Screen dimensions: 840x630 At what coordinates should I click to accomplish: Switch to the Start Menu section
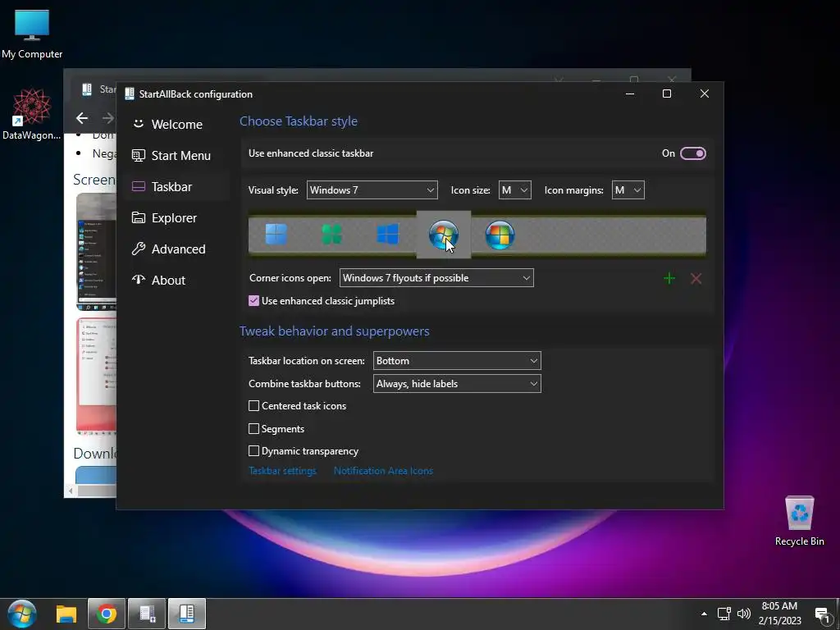(x=177, y=155)
